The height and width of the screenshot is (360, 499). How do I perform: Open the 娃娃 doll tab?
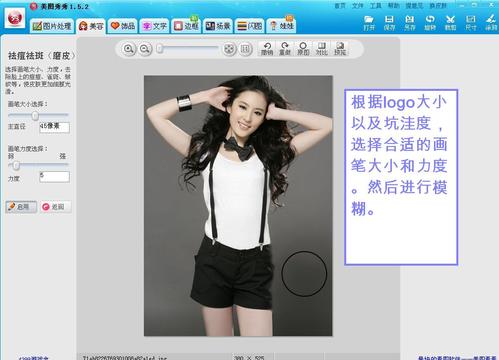(x=281, y=26)
